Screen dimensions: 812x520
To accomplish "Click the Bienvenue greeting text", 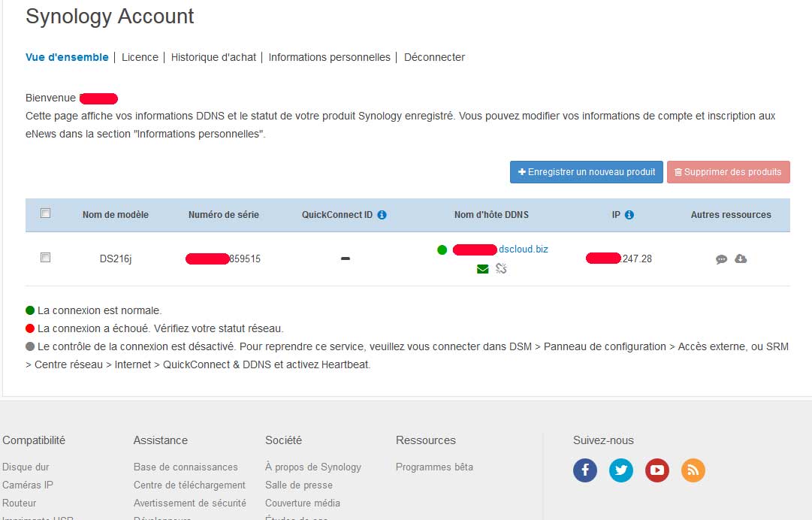I will pyautogui.click(x=51, y=98).
